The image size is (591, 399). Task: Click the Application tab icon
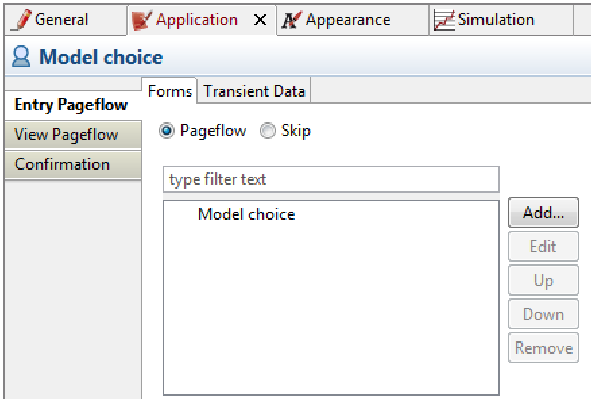(142, 20)
